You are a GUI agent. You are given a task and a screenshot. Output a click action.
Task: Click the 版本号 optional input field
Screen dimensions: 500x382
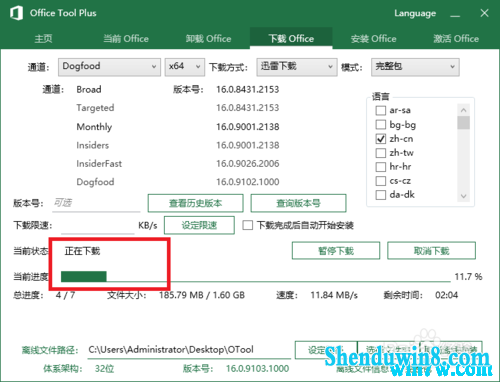tap(96, 203)
